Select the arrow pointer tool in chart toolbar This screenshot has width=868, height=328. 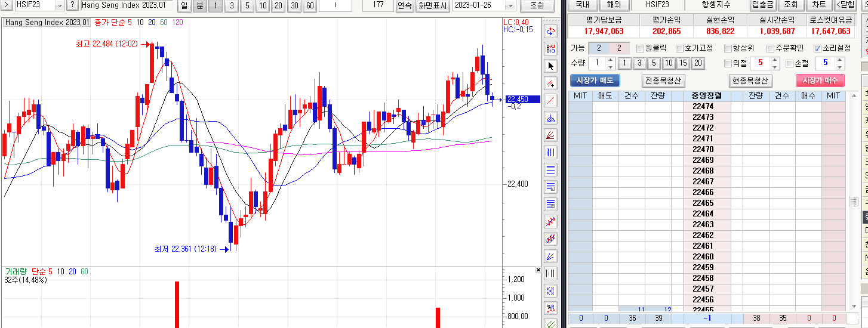[550, 66]
